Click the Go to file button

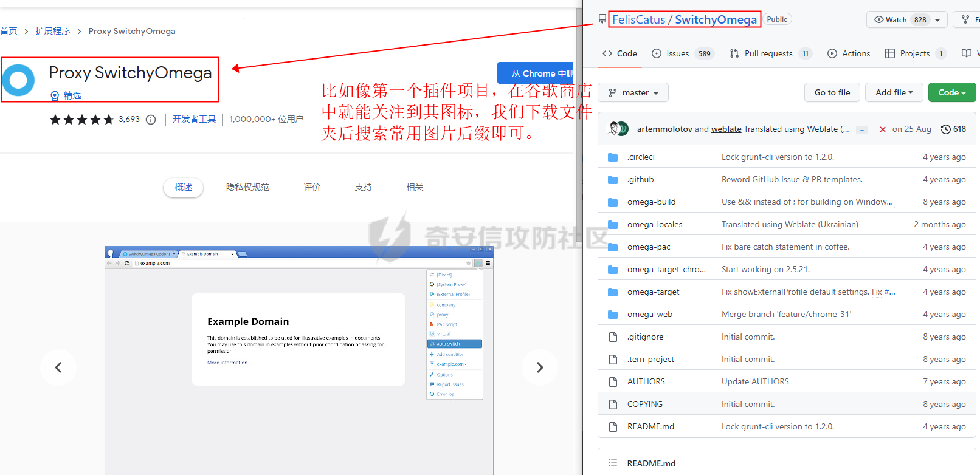click(x=832, y=92)
